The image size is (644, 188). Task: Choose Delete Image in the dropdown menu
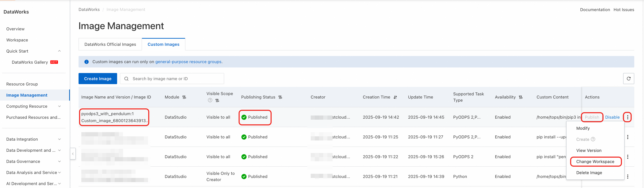(589, 173)
